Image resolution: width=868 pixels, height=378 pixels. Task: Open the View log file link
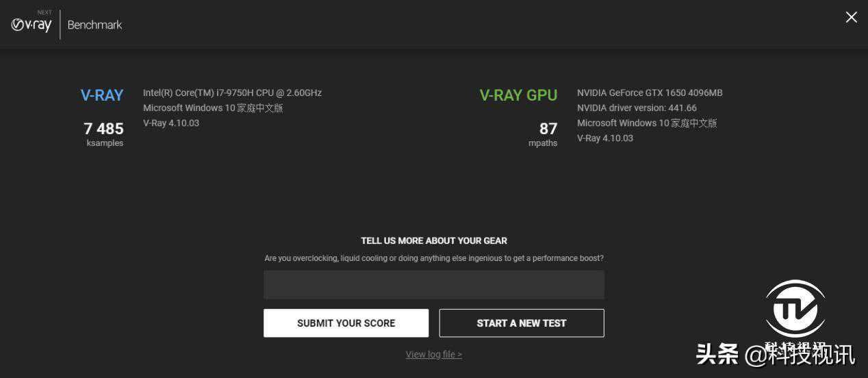tap(434, 354)
